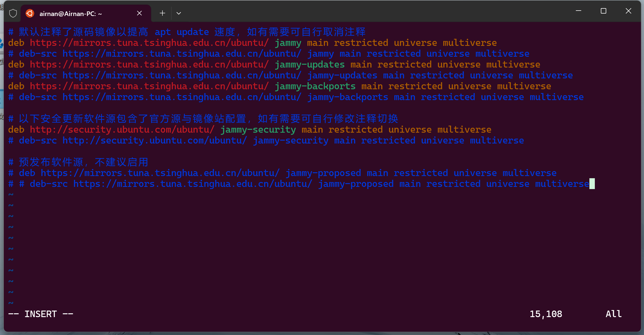Click the Ubuntu icon on the terminal tab
Viewport: 644px width, 335px height.
[x=30, y=13]
